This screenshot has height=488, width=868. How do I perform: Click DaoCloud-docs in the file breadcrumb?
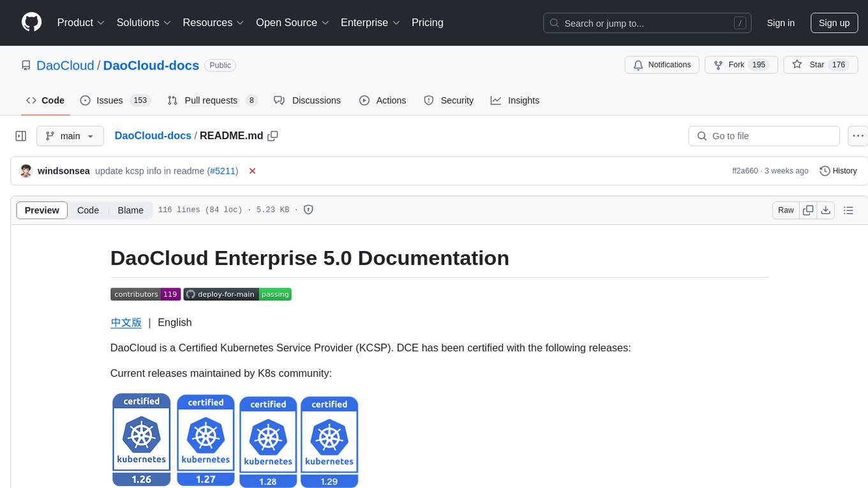tap(153, 135)
